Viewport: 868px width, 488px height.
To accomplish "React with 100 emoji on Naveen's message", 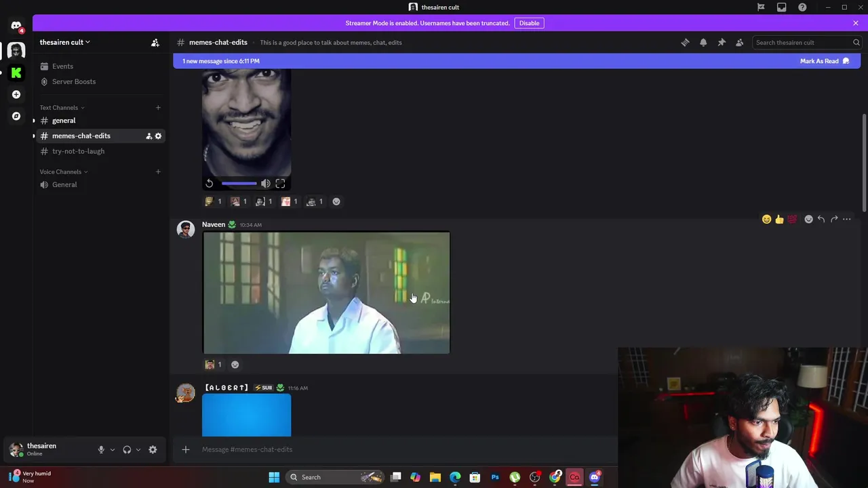I will pos(792,219).
